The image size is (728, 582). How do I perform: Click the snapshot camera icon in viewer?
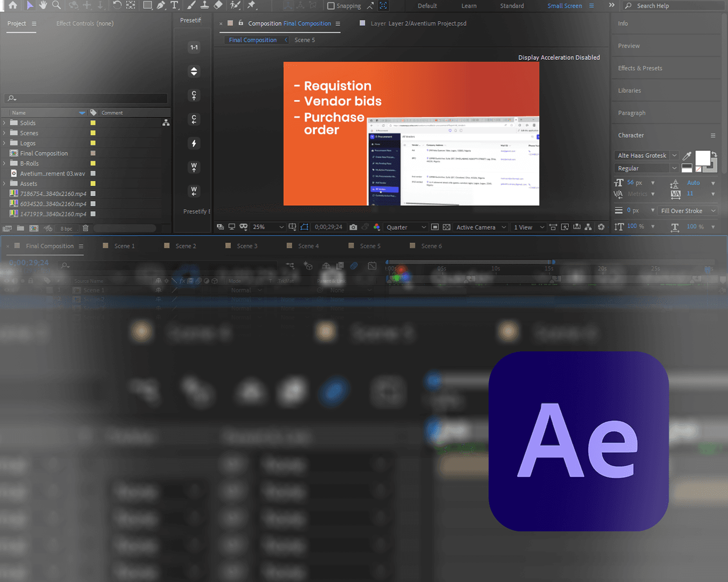click(x=353, y=227)
